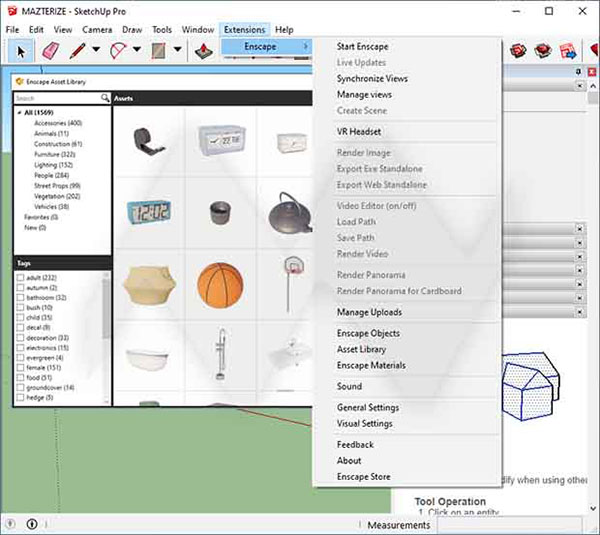Choose the Pencil line tool

[x=78, y=51]
